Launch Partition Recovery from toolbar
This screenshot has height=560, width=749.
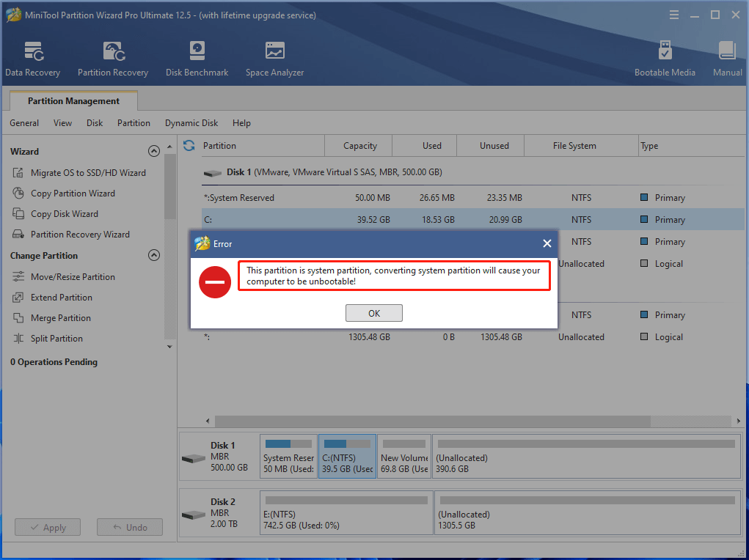coord(113,59)
